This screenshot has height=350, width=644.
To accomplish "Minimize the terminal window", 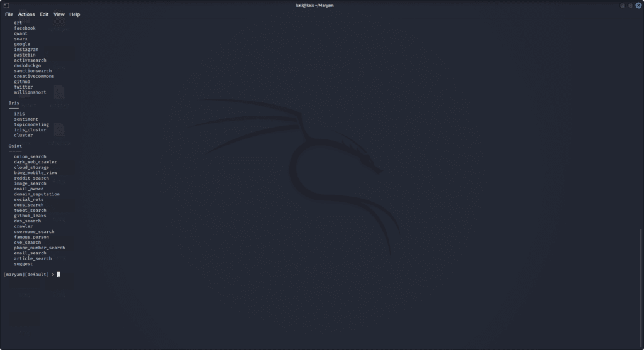I will tap(623, 5).
